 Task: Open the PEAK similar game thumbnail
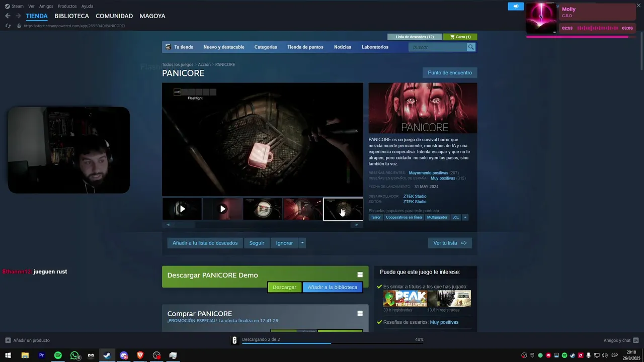(x=405, y=299)
